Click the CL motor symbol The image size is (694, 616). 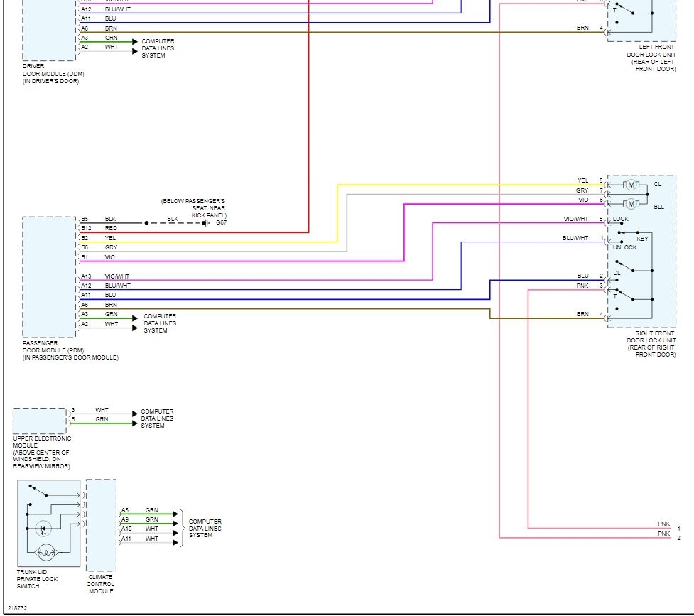point(631,185)
